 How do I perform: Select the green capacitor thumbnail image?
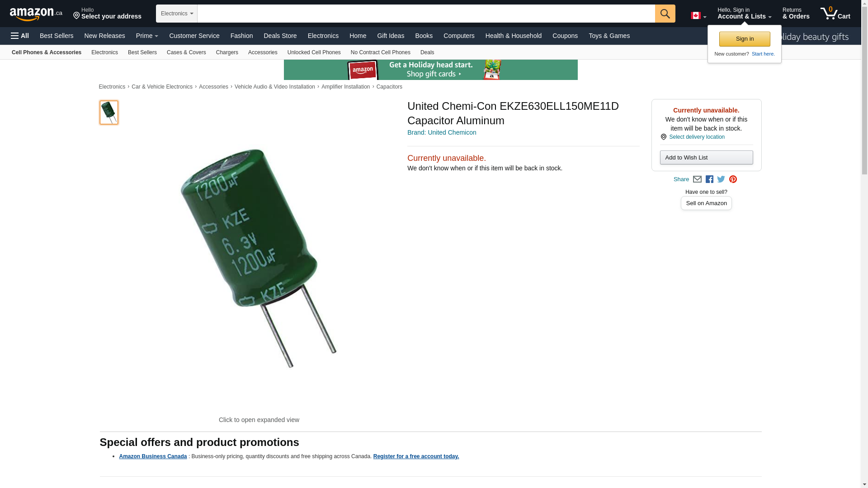pyautogui.click(x=109, y=113)
